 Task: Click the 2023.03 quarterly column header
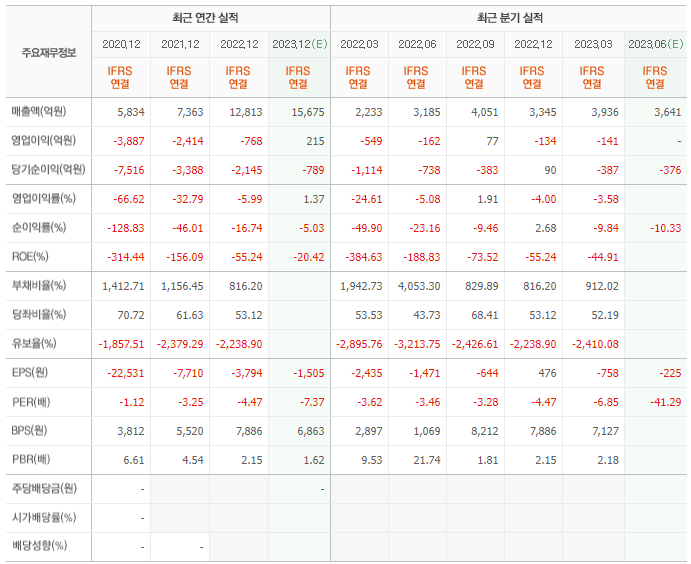click(x=593, y=44)
